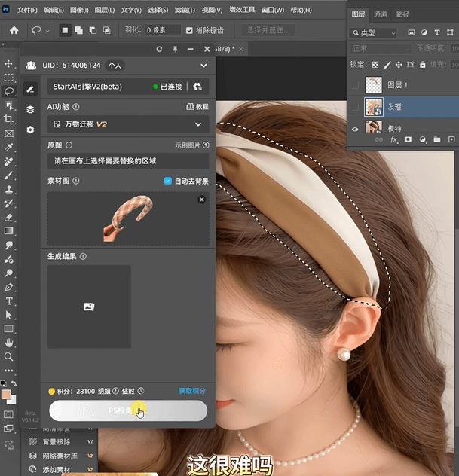Screen dimensions: 459x476
Task: Open StartAI plugin settings gear
Action: tap(30, 130)
